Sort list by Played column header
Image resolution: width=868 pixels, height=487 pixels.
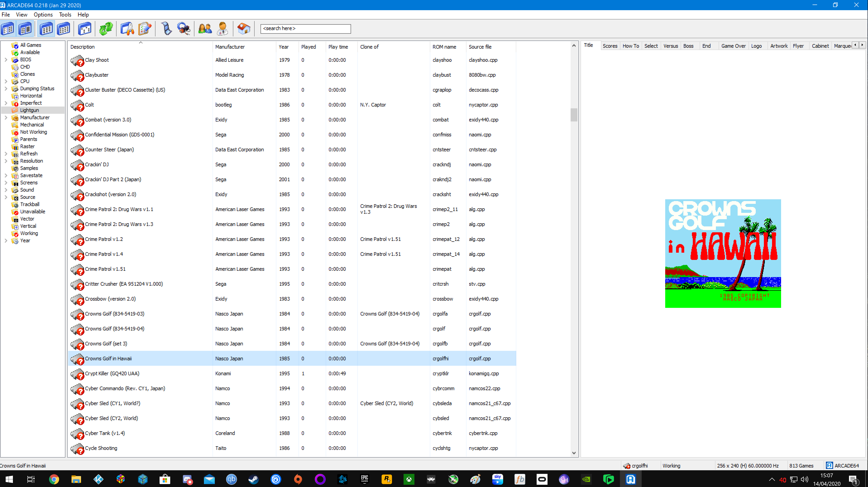(312, 47)
